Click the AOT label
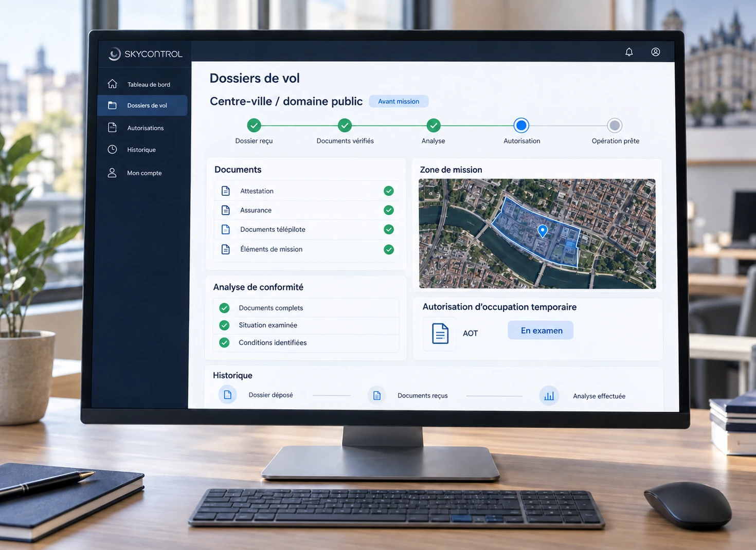Image resolution: width=756 pixels, height=550 pixels. [470, 334]
